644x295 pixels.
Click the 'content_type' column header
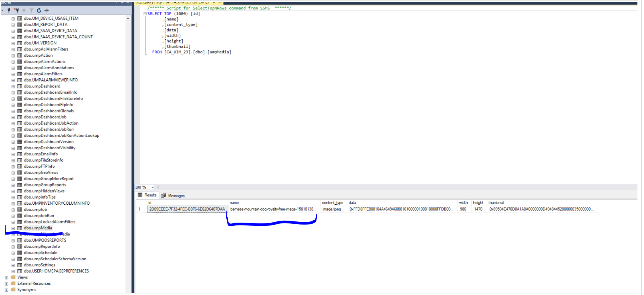click(333, 203)
